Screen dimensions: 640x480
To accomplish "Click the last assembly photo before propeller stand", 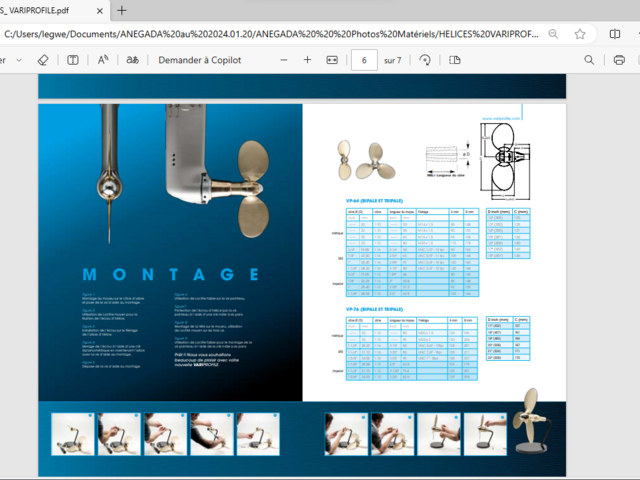I will (485, 434).
